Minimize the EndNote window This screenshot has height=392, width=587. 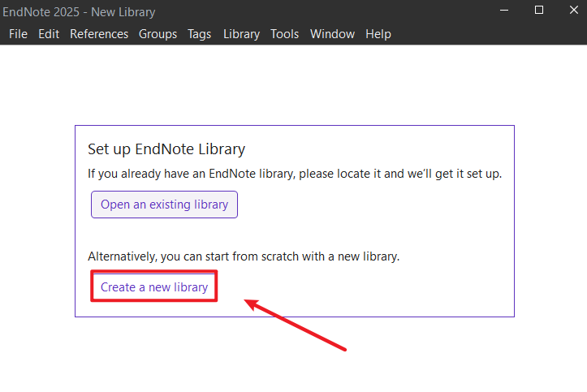pyautogui.click(x=503, y=11)
